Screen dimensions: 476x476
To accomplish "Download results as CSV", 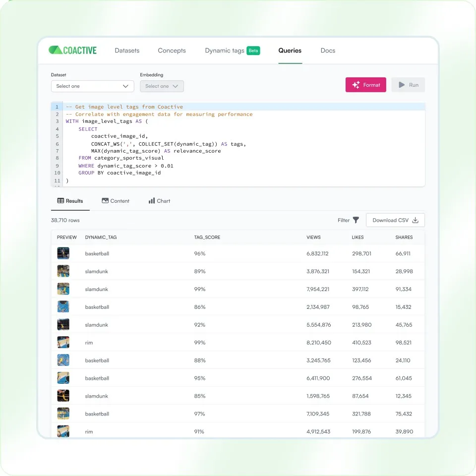I will click(x=395, y=220).
